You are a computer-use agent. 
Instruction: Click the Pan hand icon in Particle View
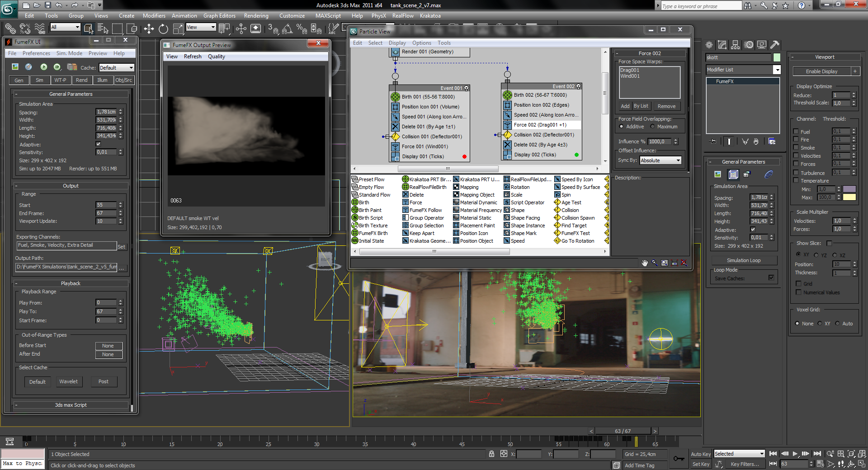click(x=645, y=263)
